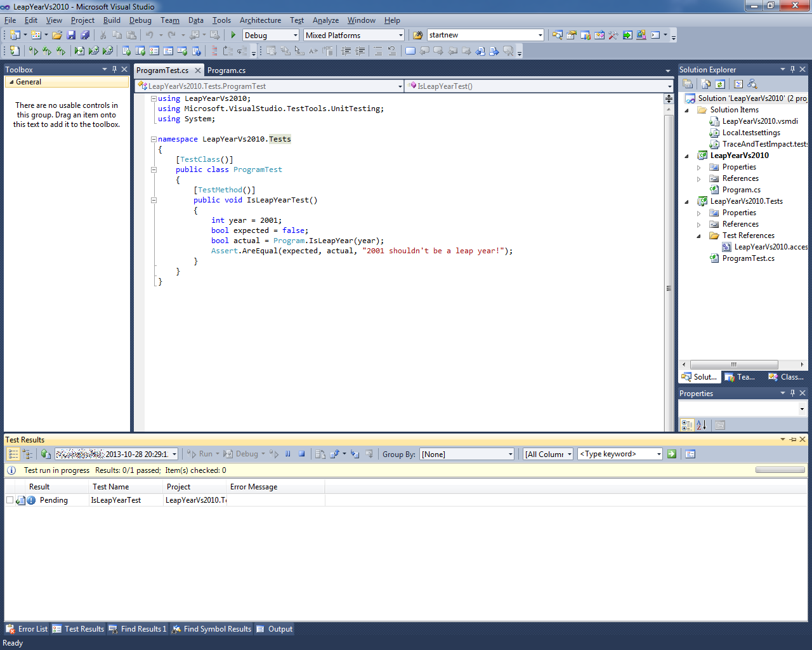Screen dimensions: 812x650
Task: Apply the keyword filter green arrow button
Action: 672,454
